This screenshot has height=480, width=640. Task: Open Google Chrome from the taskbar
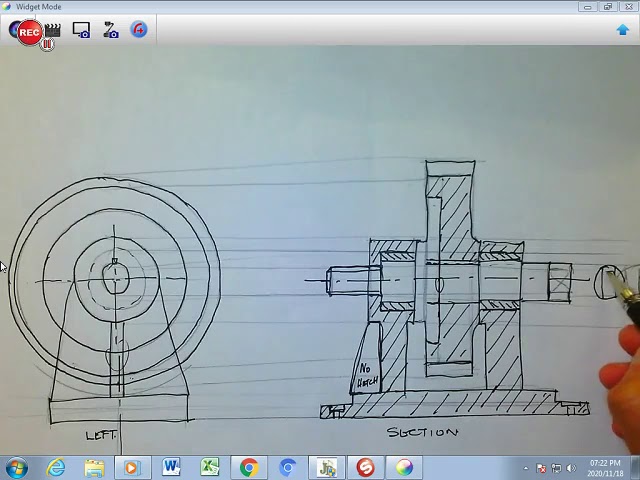click(x=249, y=467)
